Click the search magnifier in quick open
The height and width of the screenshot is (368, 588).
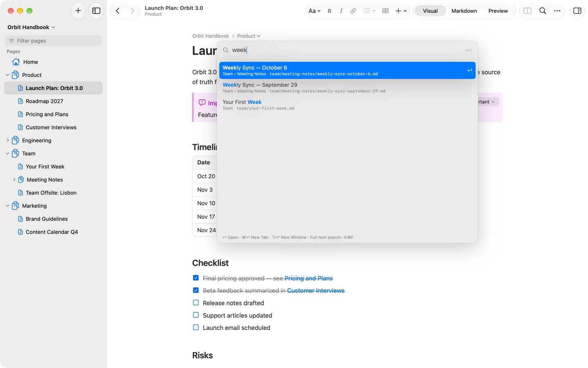225,50
